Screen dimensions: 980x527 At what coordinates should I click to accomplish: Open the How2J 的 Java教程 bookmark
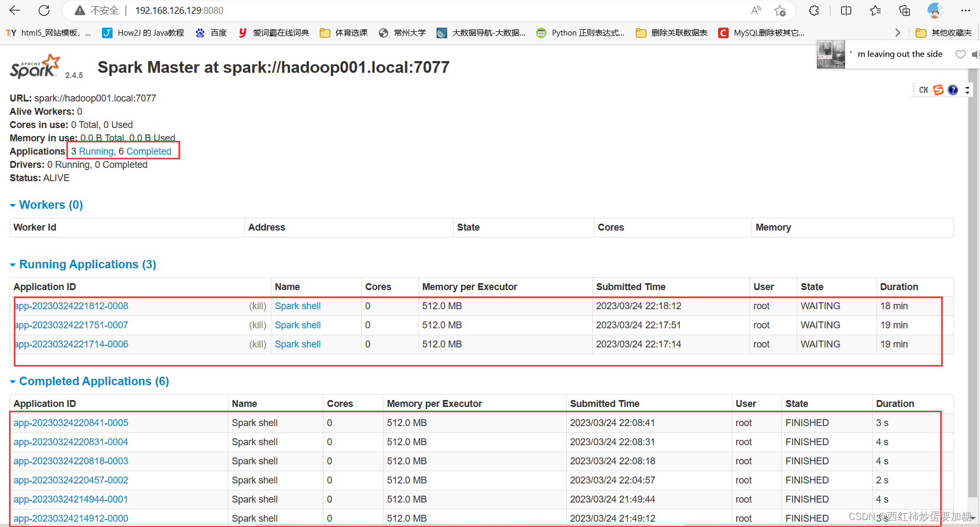click(x=143, y=33)
